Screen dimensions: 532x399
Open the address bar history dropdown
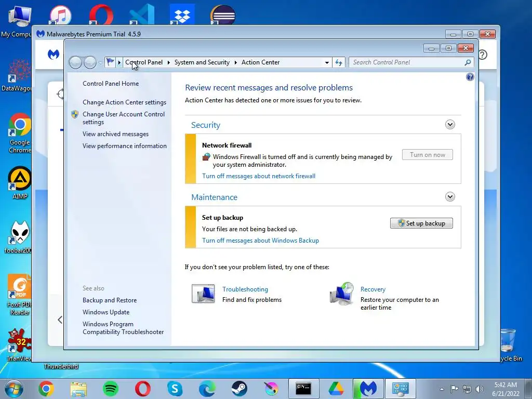point(327,62)
